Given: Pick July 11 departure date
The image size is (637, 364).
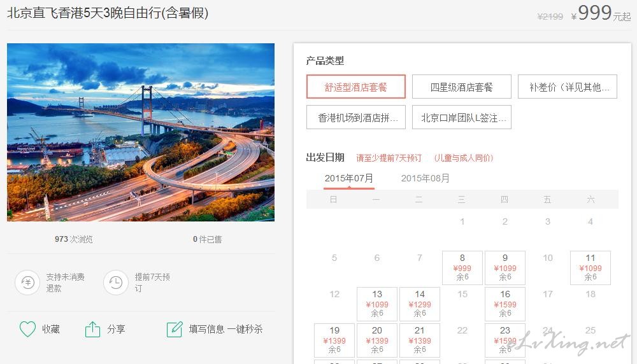Looking at the screenshot, I should pyautogui.click(x=590, y=268).
